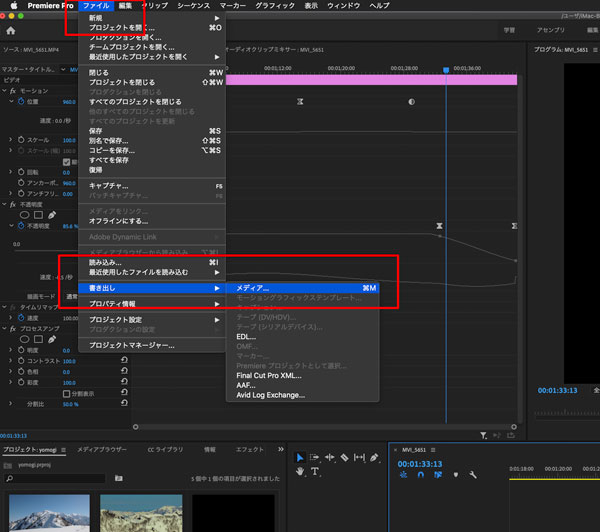Select the Ripple Edit tool
Image resolution: width=600 pixels, height=532 pixels.
point(329,457)
